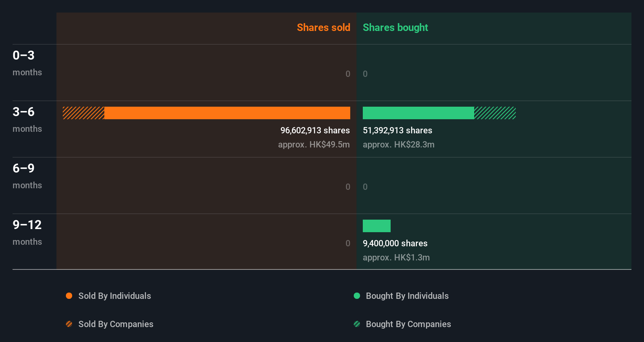Image resolution: width=644 pixels, height=342 pixels.
Task: Click the 3–6 months row label
Action: 27,119
